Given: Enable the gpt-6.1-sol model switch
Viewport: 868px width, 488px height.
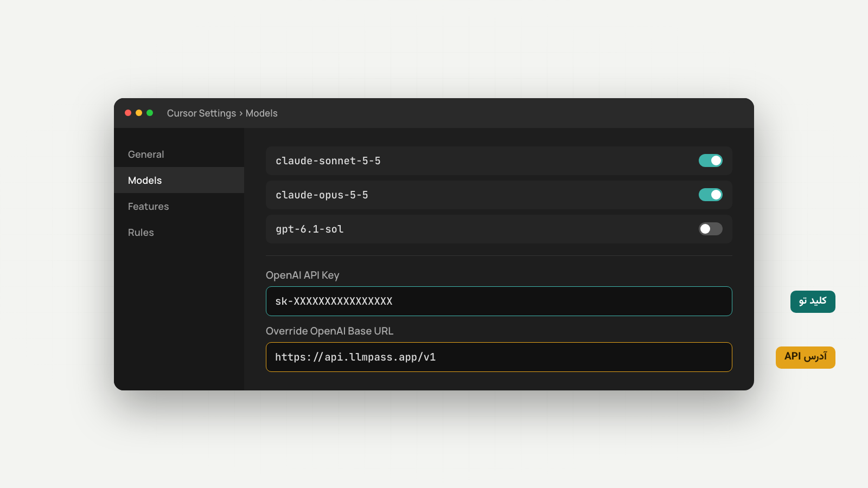Looking at the screenshot, I should click(x=710, y=229).
